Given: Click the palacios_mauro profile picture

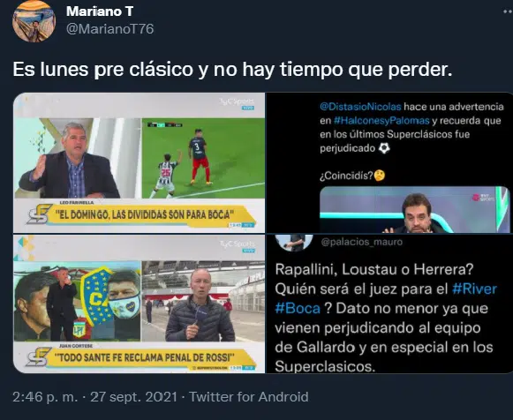Looking at the screenshot, I should (x=294, y=242).
